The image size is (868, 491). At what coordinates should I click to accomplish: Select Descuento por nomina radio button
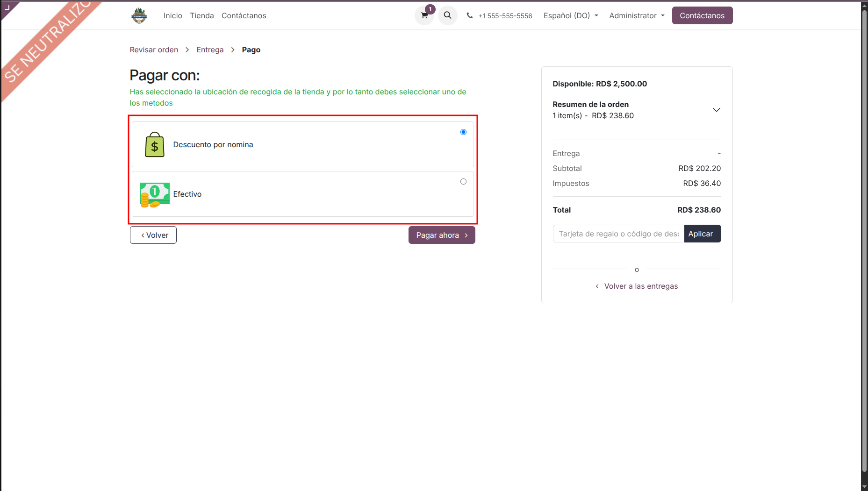(463, 132)
